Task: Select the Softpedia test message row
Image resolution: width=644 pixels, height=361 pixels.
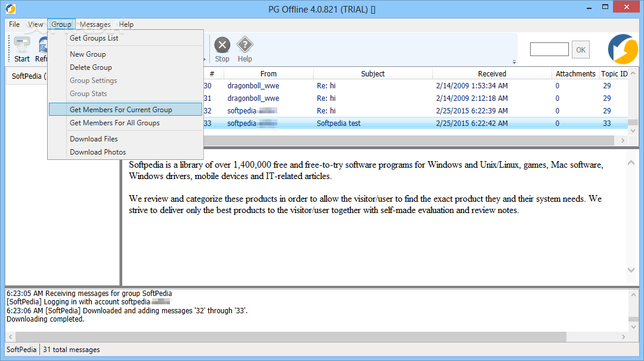Action: [x=416, y=123]
